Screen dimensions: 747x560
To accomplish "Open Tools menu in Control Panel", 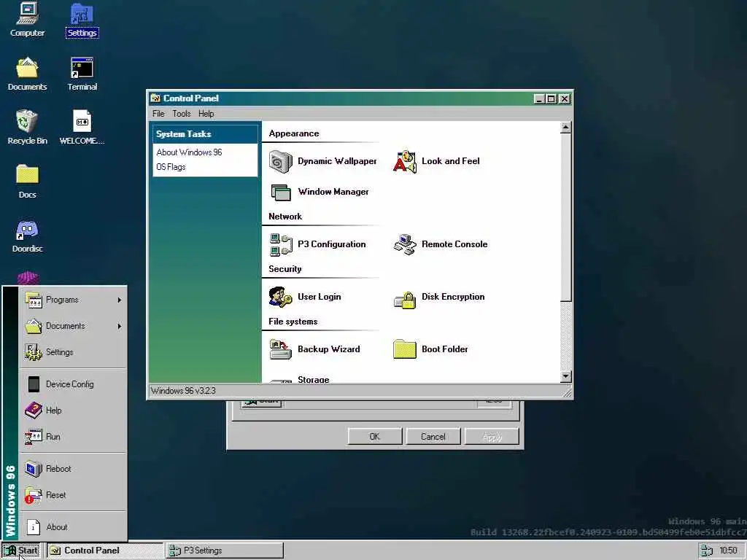I will tap(182, 114).
